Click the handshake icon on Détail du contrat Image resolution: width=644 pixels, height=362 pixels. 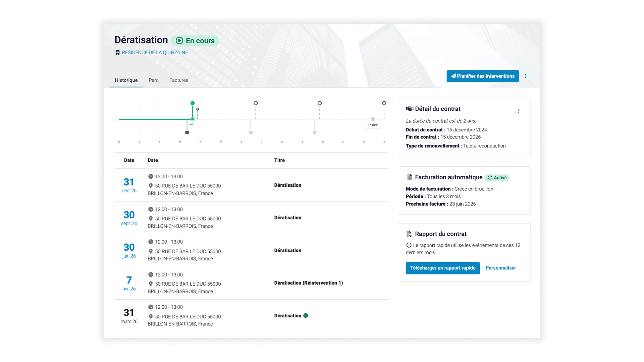click(410, 109)
